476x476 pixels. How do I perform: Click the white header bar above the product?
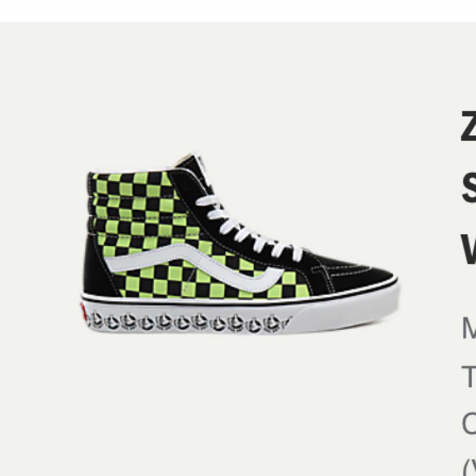[238, 11]
